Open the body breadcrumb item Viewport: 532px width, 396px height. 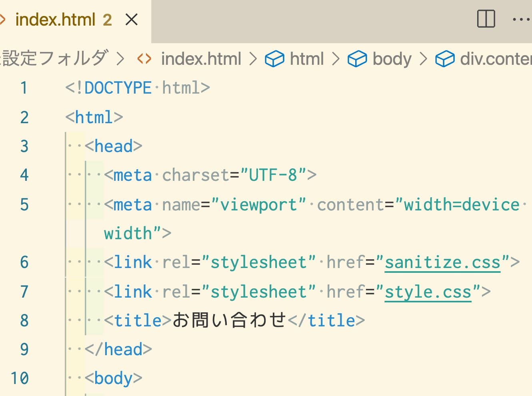392,59
